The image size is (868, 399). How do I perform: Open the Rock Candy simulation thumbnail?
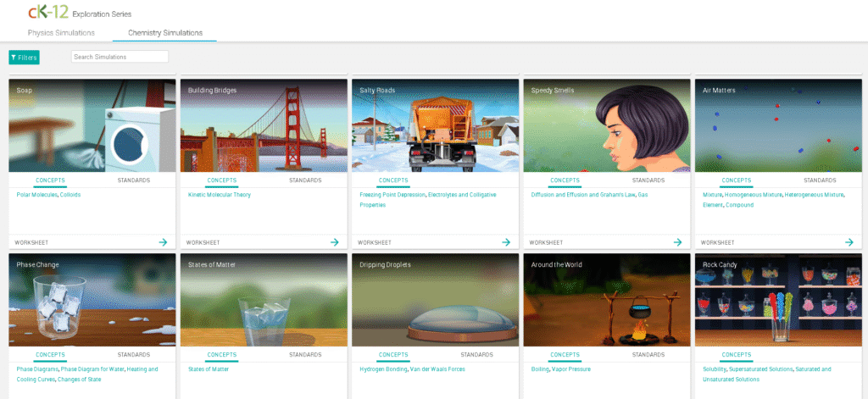click(779, 300)
